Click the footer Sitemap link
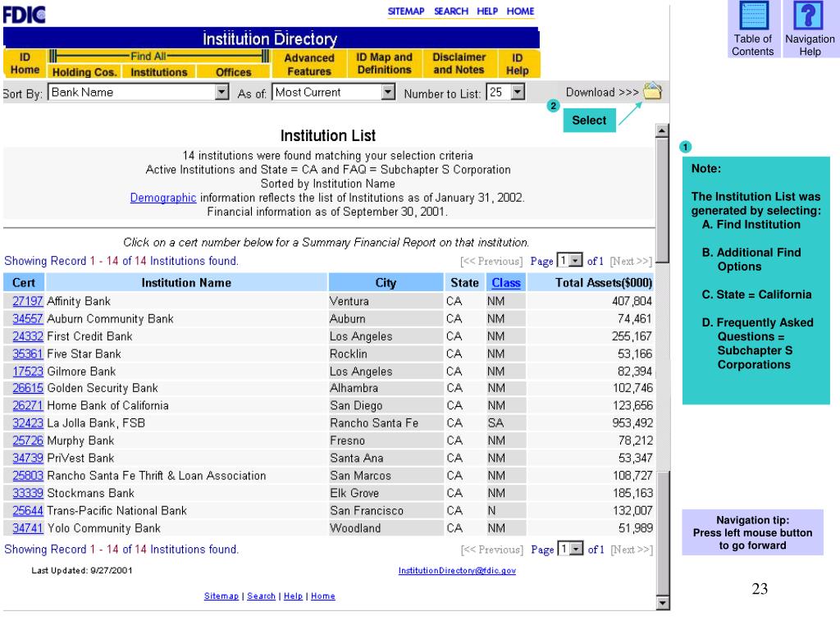This screenshot has height=630, width=840. [x=221, y=596]
